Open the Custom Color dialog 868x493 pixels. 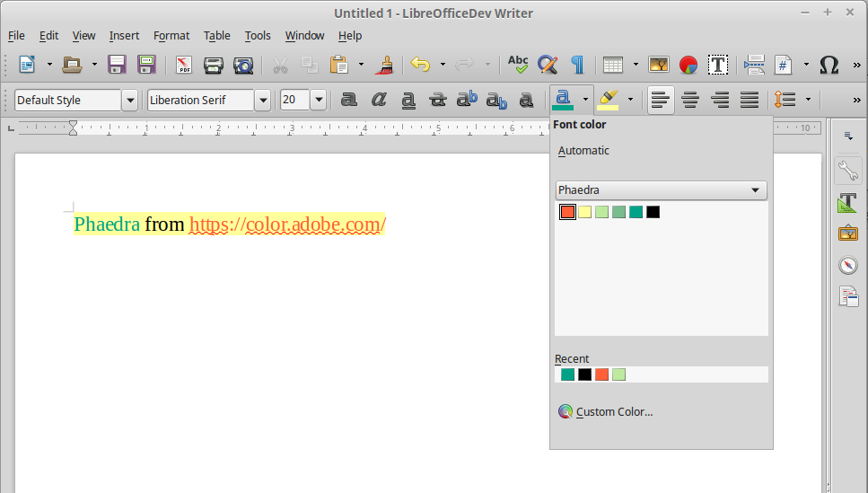coord(606,411)
